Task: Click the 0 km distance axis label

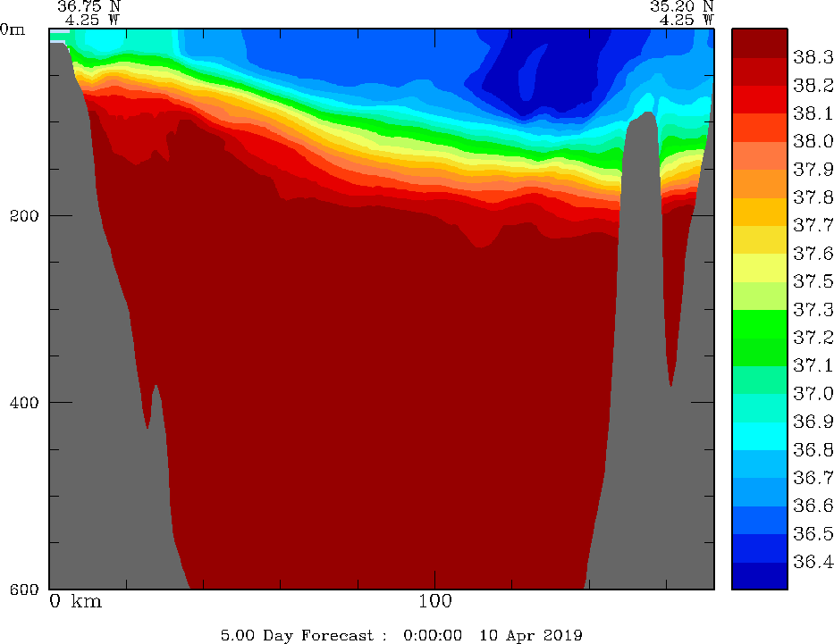Action: 75,601
